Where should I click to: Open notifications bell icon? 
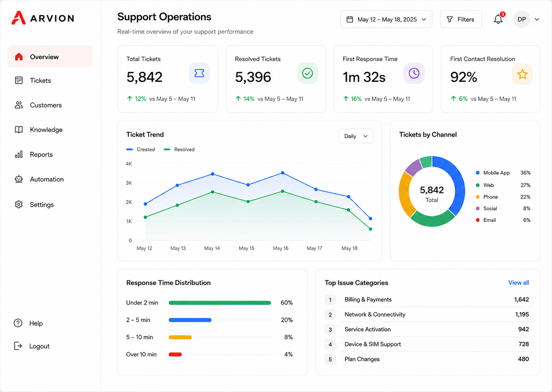pos(498,19)
